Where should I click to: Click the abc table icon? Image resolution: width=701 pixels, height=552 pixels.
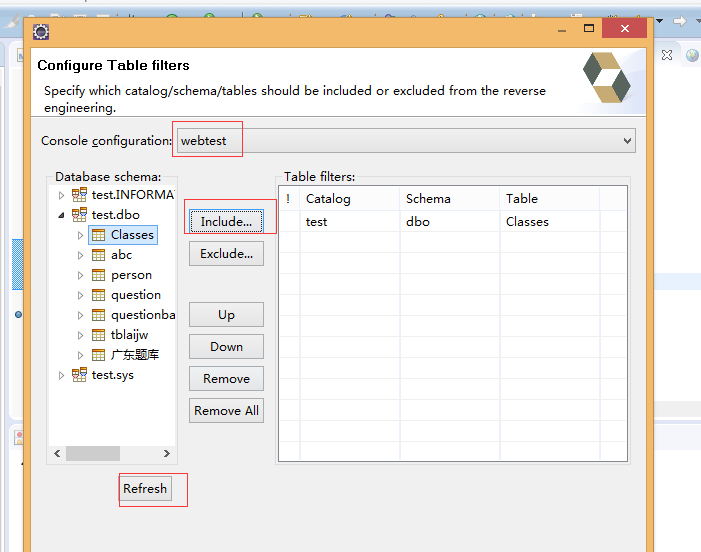click(x=98, y=255)
